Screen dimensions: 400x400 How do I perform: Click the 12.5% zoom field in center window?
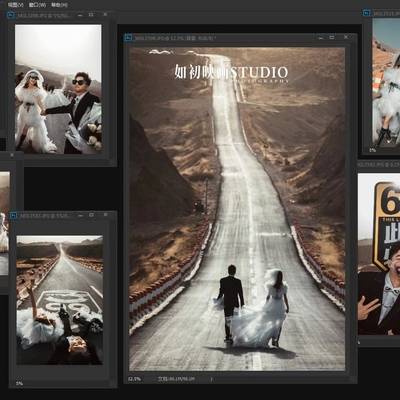135,379
